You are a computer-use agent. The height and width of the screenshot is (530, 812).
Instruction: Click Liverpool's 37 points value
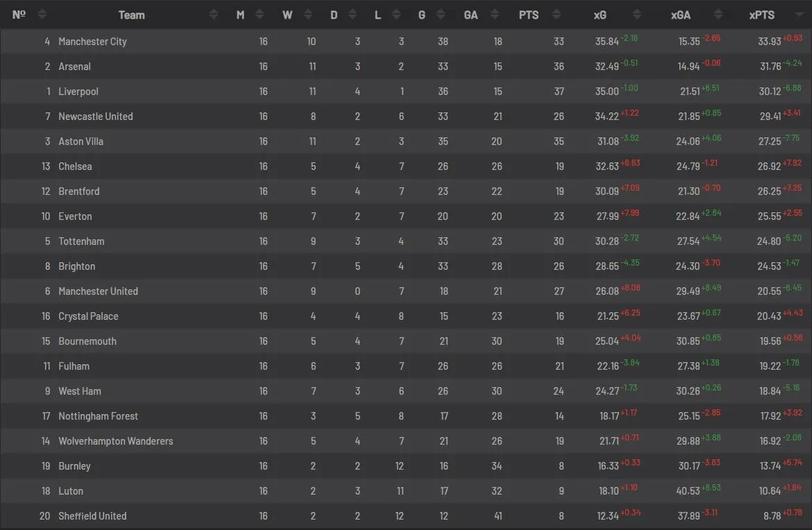coord(559,92)
